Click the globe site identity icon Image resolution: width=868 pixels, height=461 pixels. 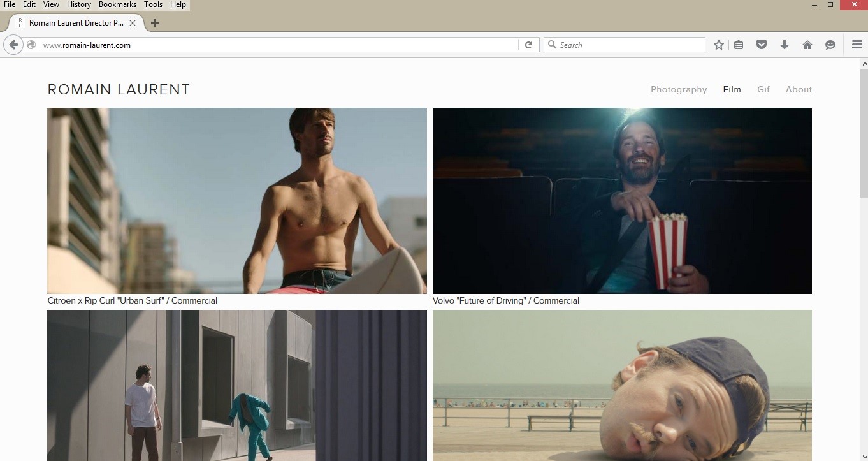click(x=31, y=45)
